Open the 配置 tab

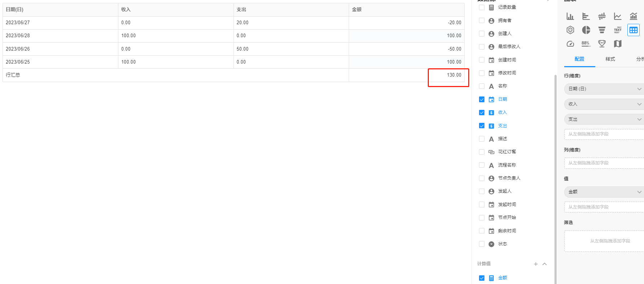tap(579, 59)
